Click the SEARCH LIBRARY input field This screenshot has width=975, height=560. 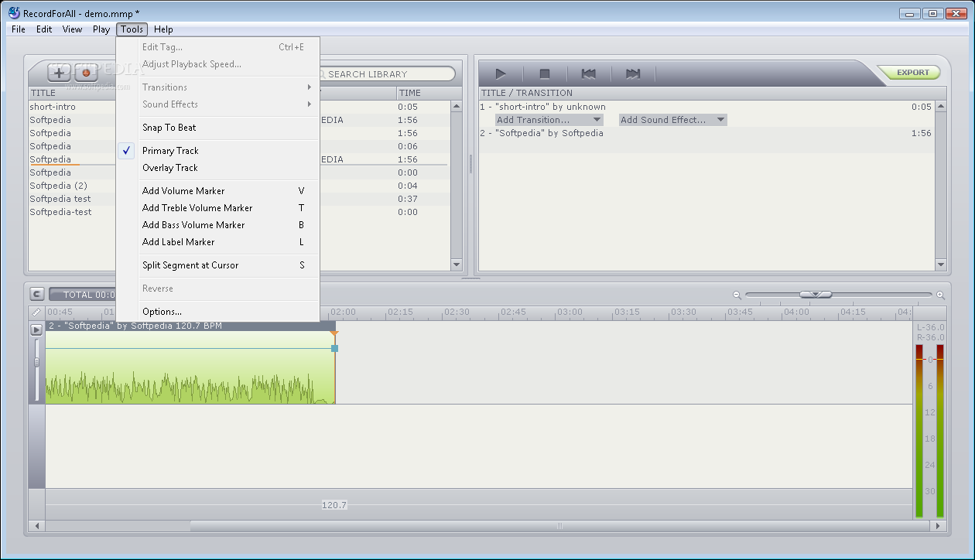385,74
